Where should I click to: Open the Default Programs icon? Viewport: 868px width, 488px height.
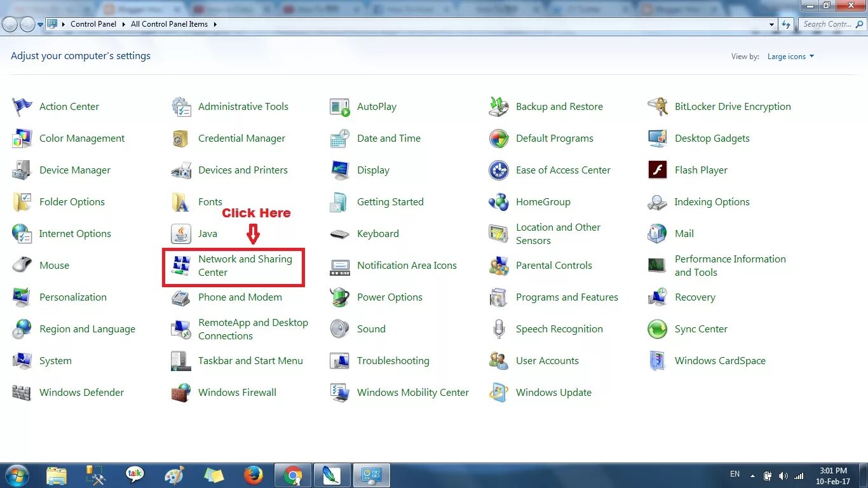tap(499, 139)
